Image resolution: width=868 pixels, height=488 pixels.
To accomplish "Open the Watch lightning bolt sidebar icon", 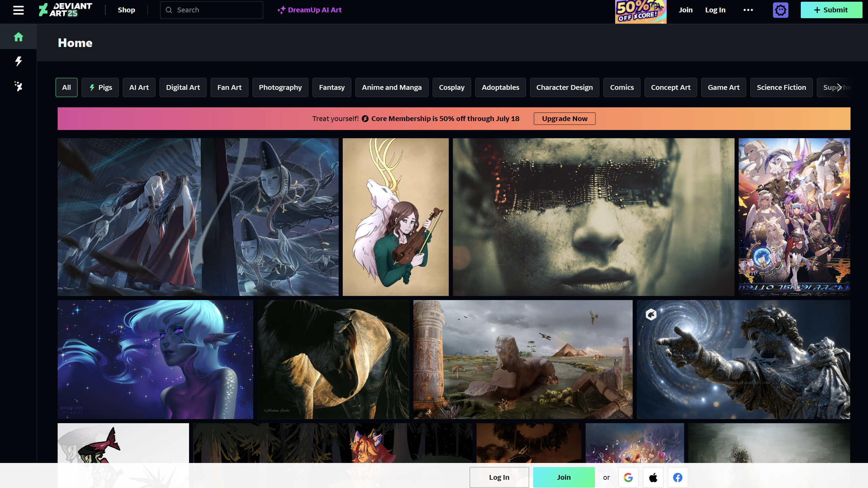I will tap(19, 61).
